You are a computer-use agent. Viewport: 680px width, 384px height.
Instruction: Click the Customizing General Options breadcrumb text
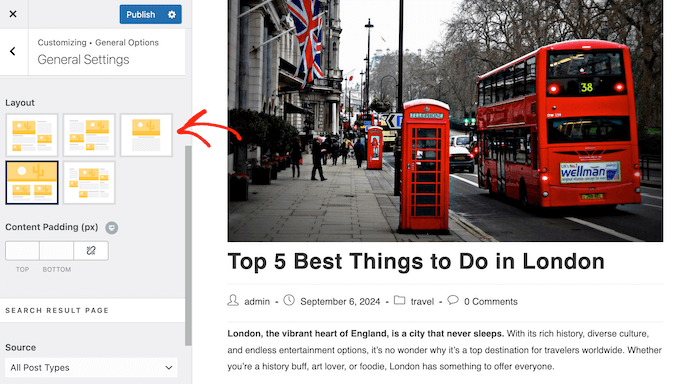pos(98,43)
